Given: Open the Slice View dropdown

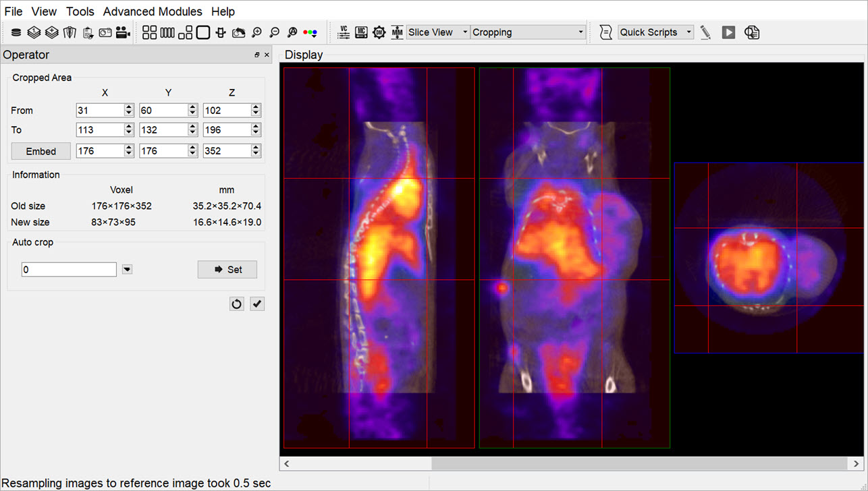Looking at the screenshot, I should tap(437, 32).
